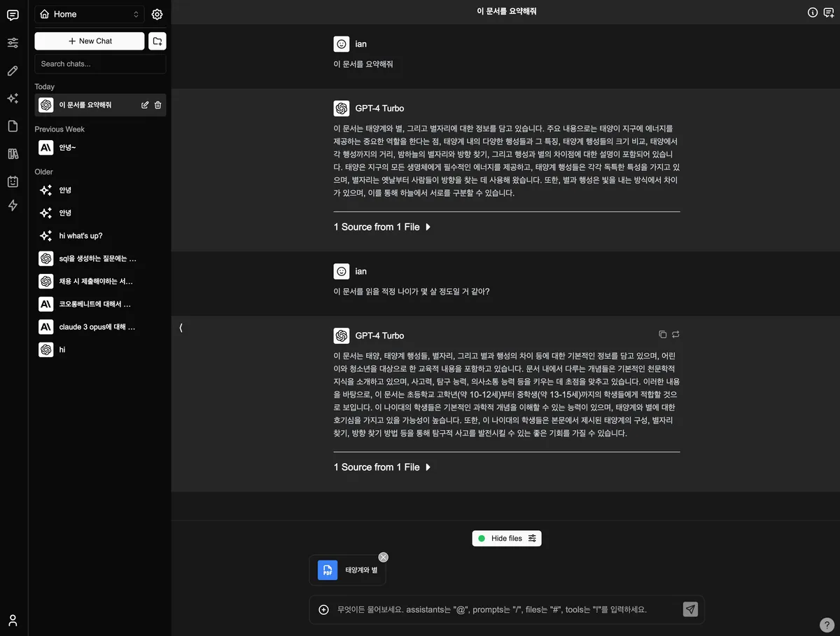The image size is (840, 636).
Task: Open the 'hi what's up?' chat
Action: point(80,236)
